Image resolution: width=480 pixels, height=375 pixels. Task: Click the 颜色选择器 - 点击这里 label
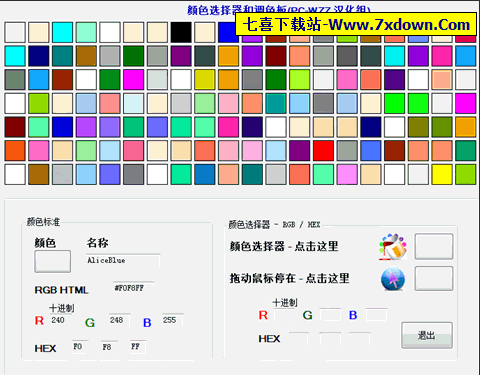tap(284, 246)
